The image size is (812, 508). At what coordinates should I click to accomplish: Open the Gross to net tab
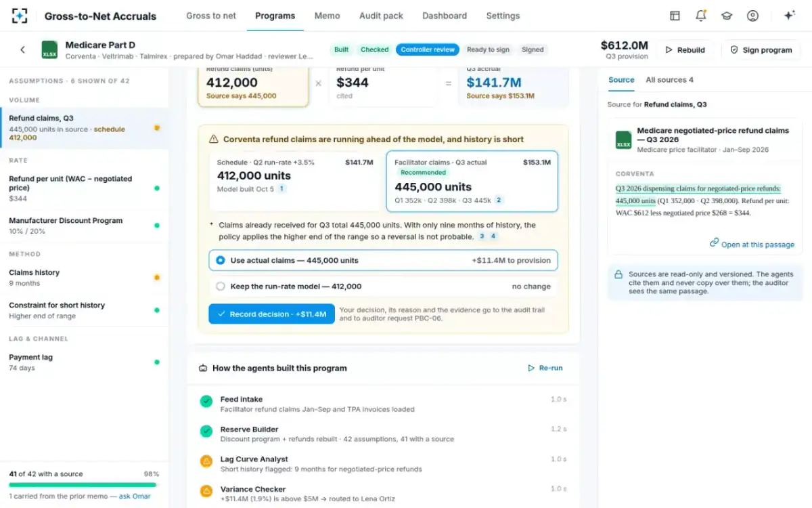point(211,16)
